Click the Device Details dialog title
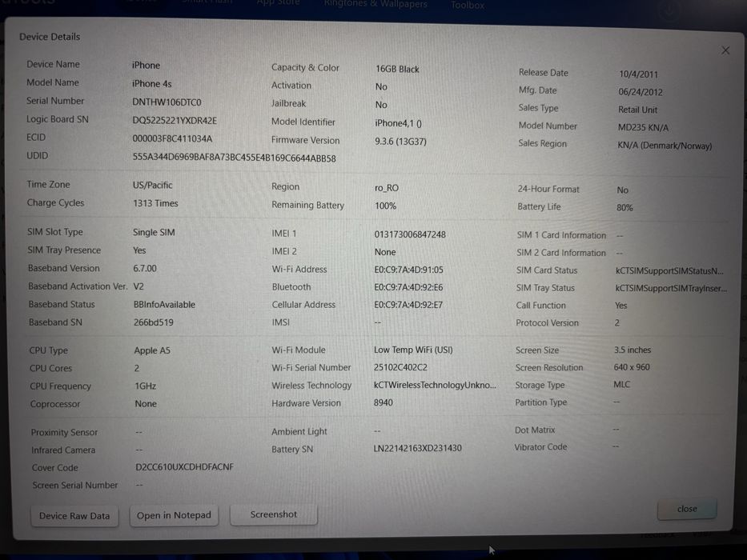The image size is (747, 560). point(50,37)
